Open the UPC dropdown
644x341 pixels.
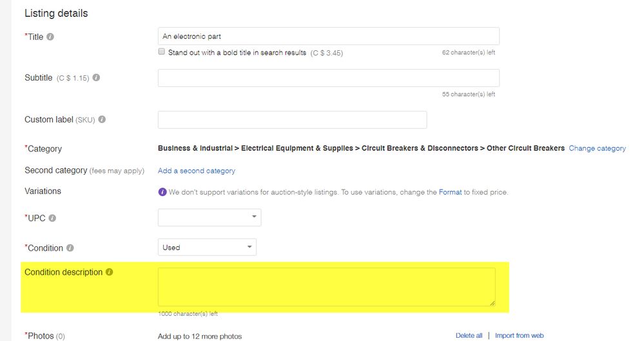tap(210, 217)
